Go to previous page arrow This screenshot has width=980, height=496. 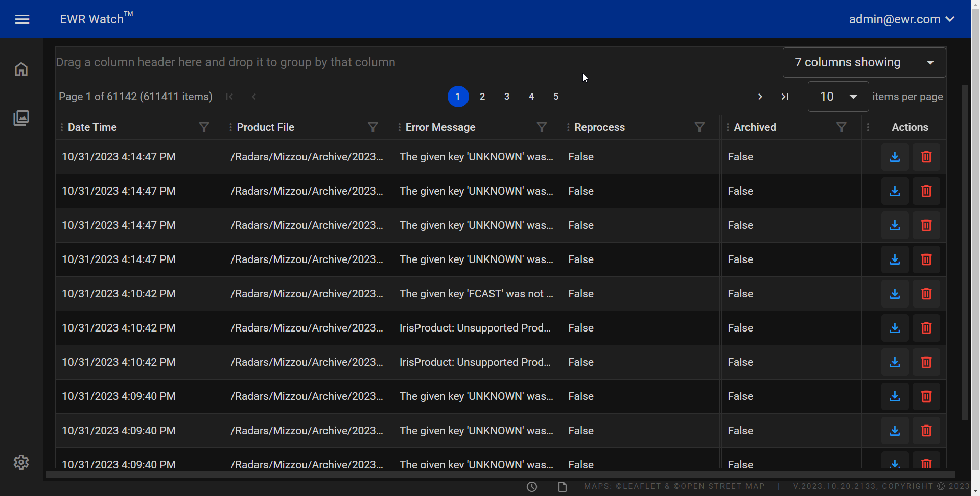(254, 97)
